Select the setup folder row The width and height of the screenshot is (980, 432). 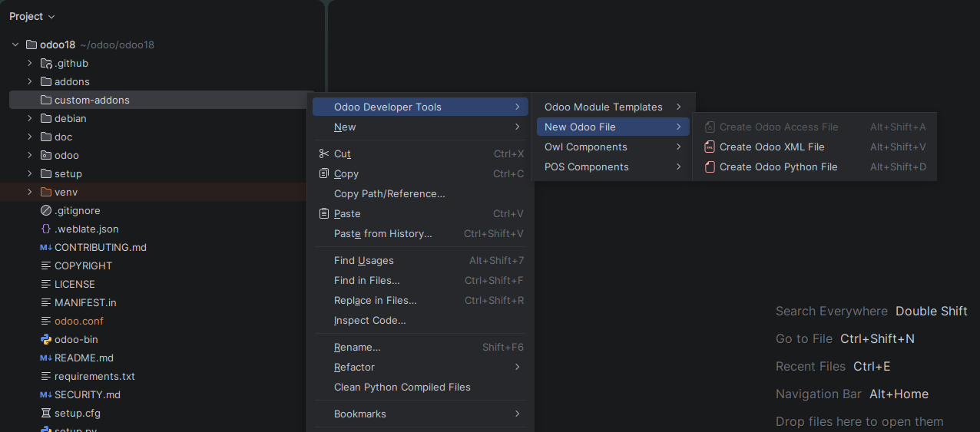[x=157, y=173]
